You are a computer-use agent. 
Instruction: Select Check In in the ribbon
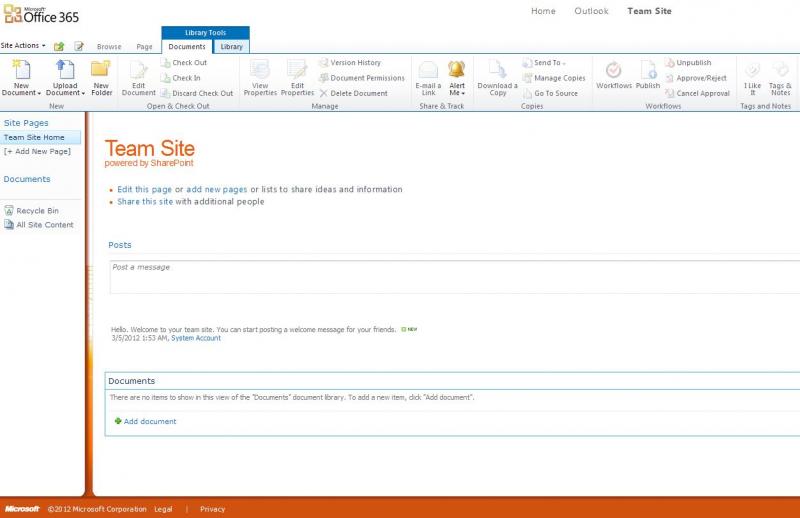pyautogui.click(x=181, y=78)
